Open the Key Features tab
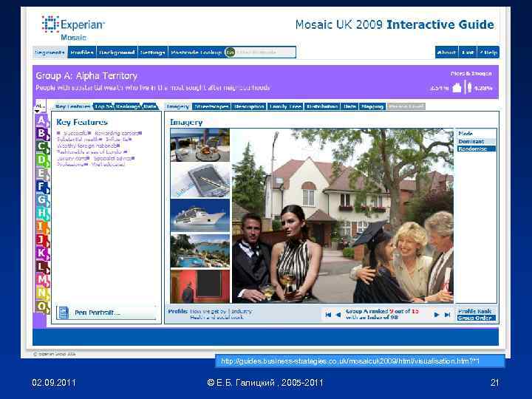The image size is (532, 399). click(72, 106)
